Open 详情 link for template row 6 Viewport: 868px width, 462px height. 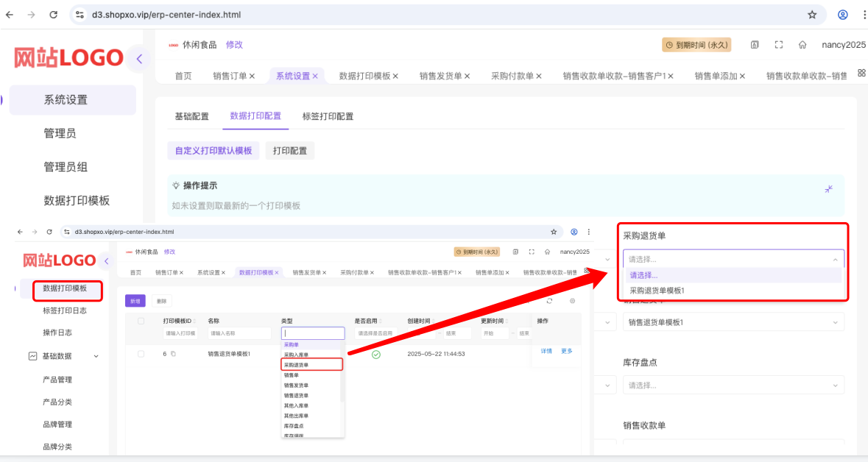tap(546, 352)
